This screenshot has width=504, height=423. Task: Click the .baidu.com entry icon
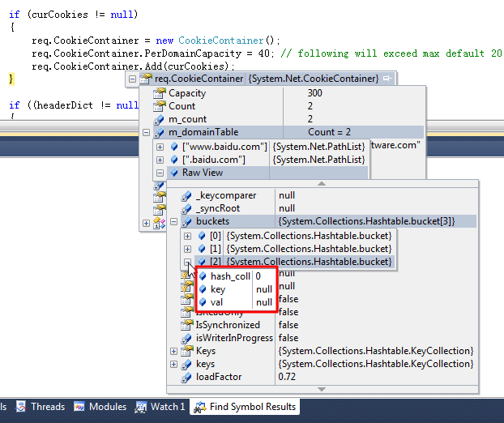174,160
